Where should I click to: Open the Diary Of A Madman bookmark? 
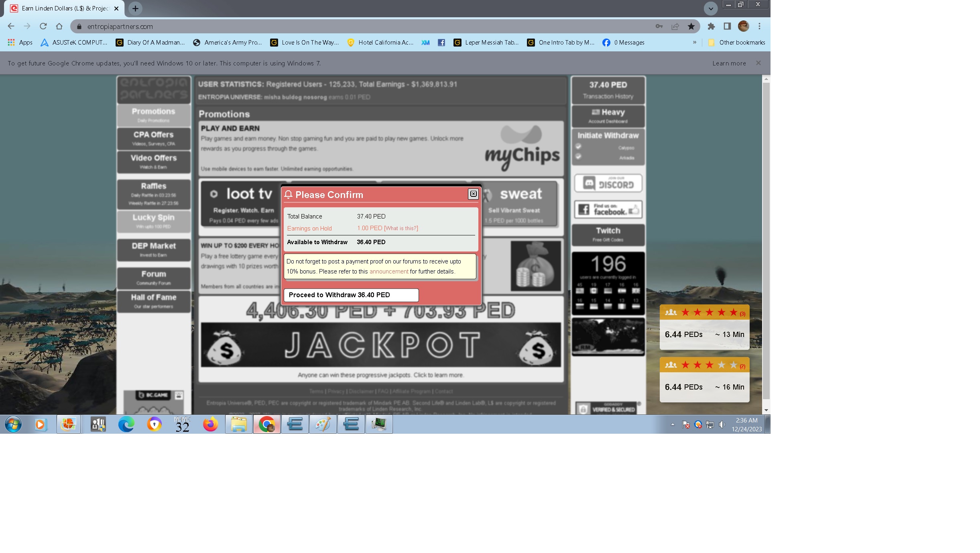pos(150,42)
